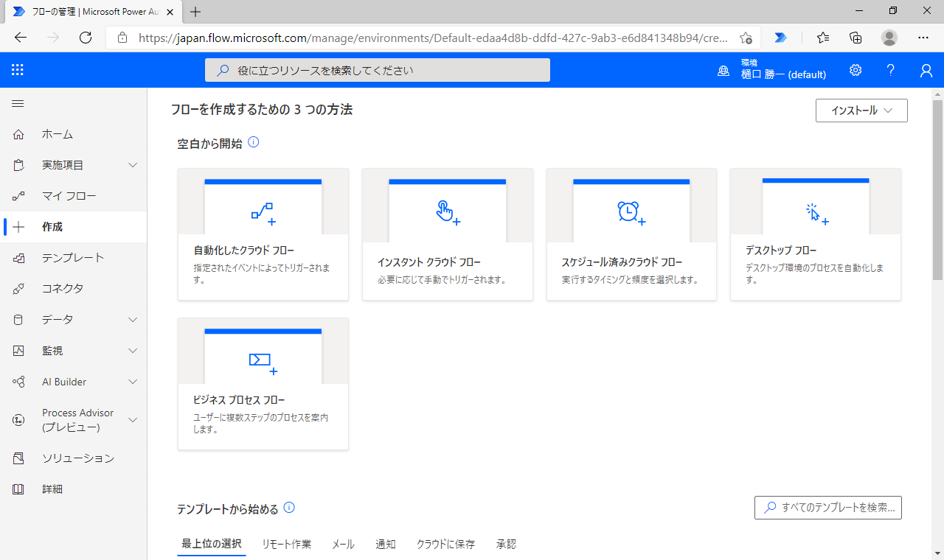944x560 pixels.
Task: Create a 自動化したクラウド フロー
Action: 263,234
